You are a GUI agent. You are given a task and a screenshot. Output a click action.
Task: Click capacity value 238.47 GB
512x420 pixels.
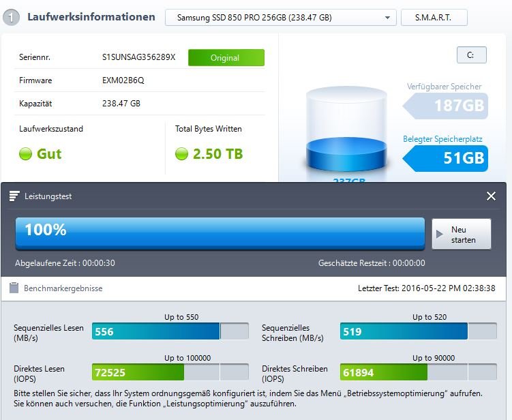pos(121,104)
